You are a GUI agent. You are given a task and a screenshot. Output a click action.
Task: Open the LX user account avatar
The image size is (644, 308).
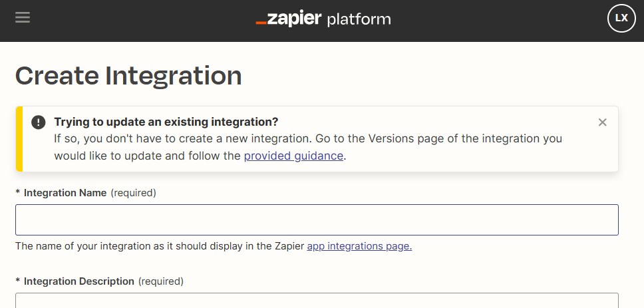(621, 19)
